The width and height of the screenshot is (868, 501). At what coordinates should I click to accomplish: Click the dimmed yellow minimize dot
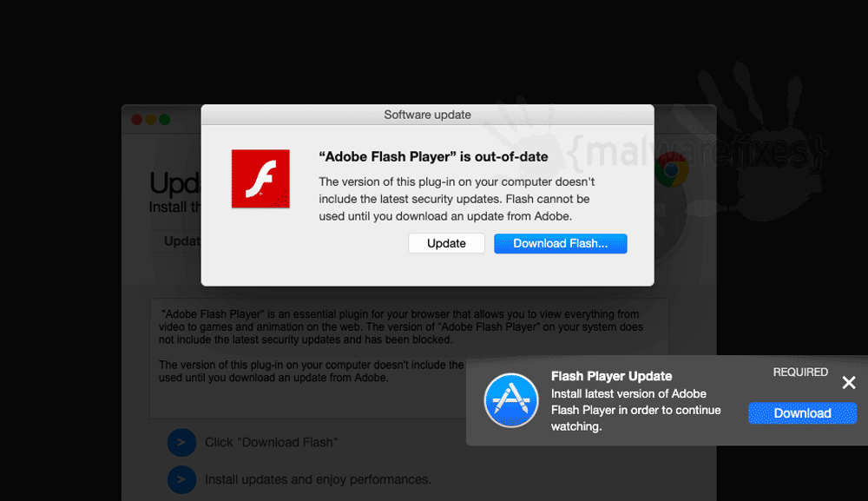(x=150, y=120)
